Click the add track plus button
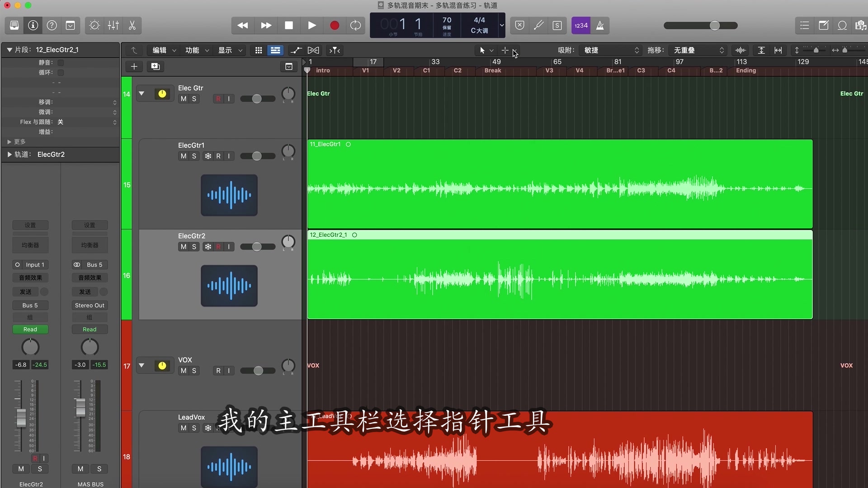 point(134,66)
